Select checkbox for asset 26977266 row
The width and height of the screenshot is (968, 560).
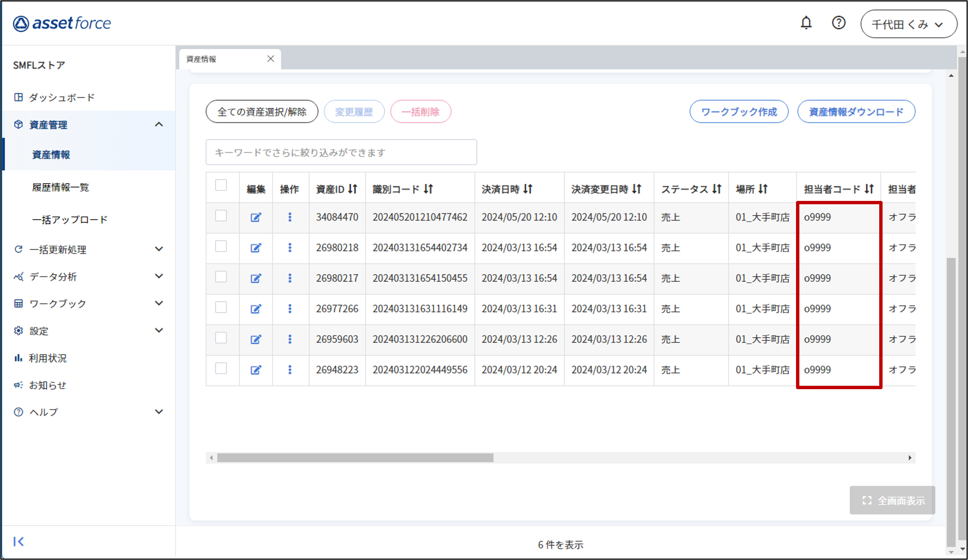point(221,307)
